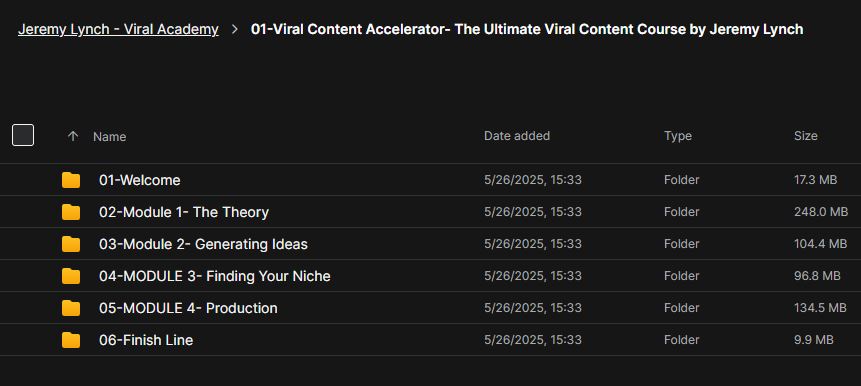
Task: Click the current breadcrumb Viral Content Accelerator title
Action: tap(527, 29)
